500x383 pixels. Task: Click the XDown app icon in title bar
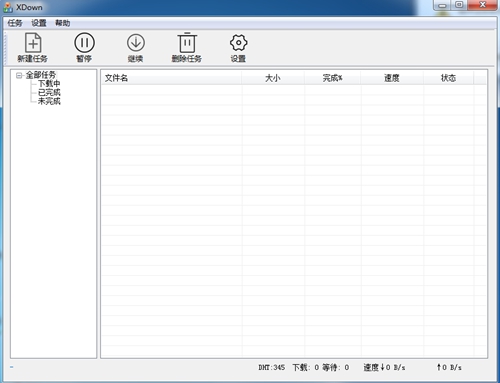point(8,7)
